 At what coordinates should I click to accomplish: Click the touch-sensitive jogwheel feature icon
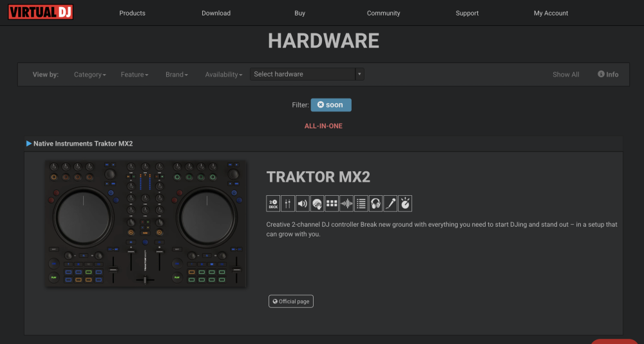317,204
